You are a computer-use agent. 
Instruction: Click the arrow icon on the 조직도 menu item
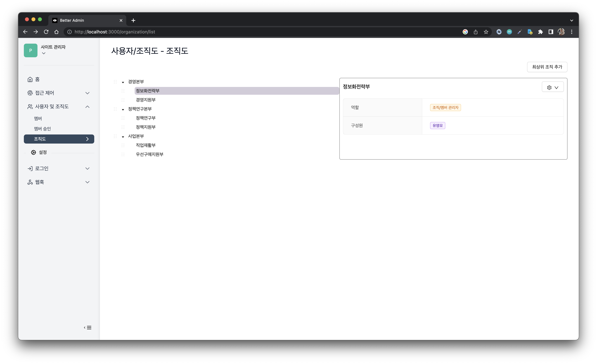87,139
